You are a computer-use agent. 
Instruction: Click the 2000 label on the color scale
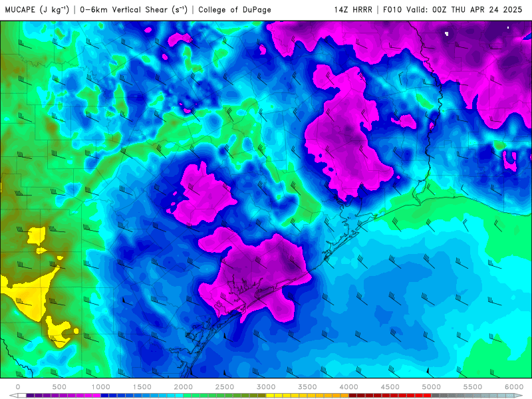[184, 387]
